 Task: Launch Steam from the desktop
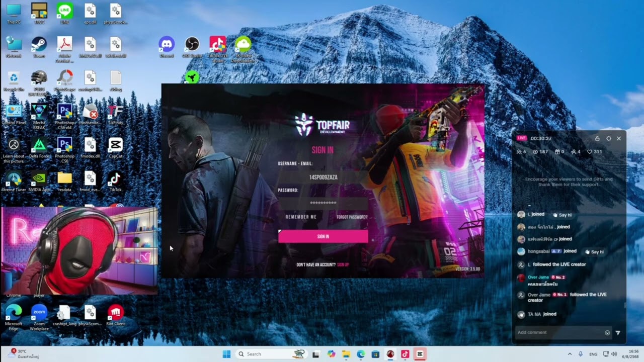(39, 47)
